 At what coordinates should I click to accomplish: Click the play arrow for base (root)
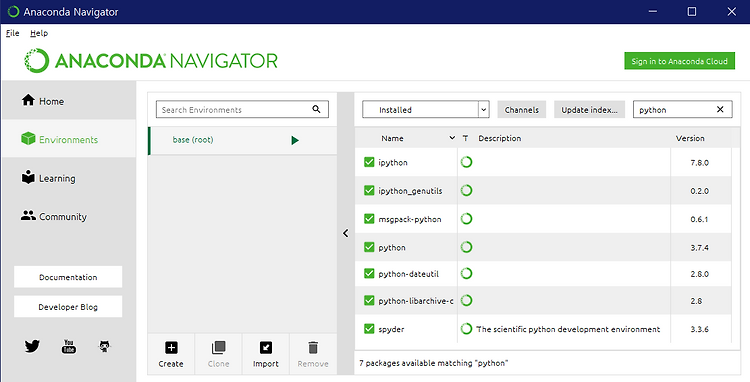tap(295, 140)
